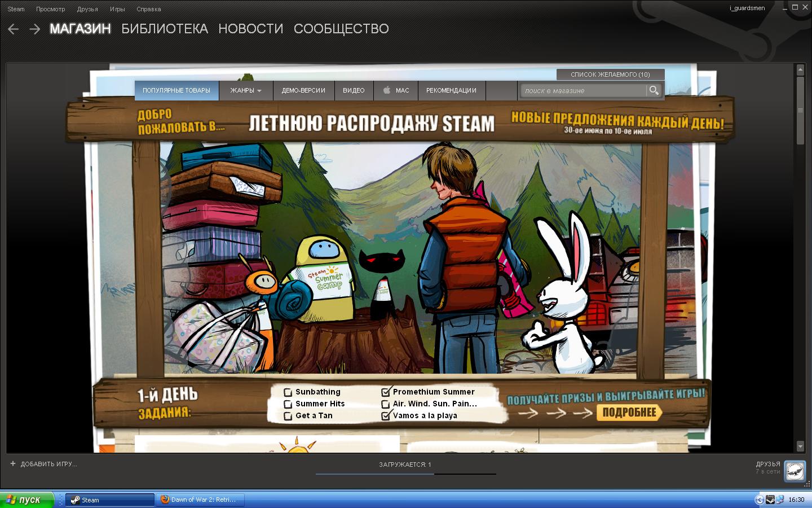
Task: Switch to СООБЩЕСТВО section
Action: (x=341, y=29)
